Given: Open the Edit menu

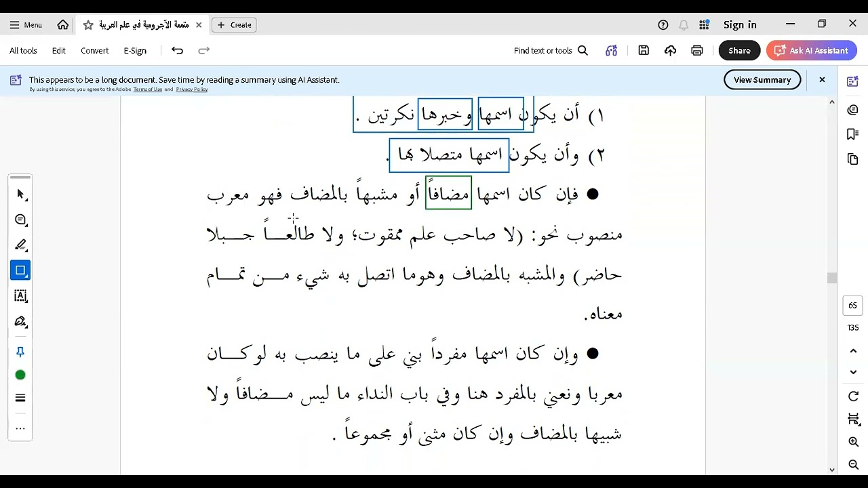Looking at the screenshot, I should [x=59, y=50].
